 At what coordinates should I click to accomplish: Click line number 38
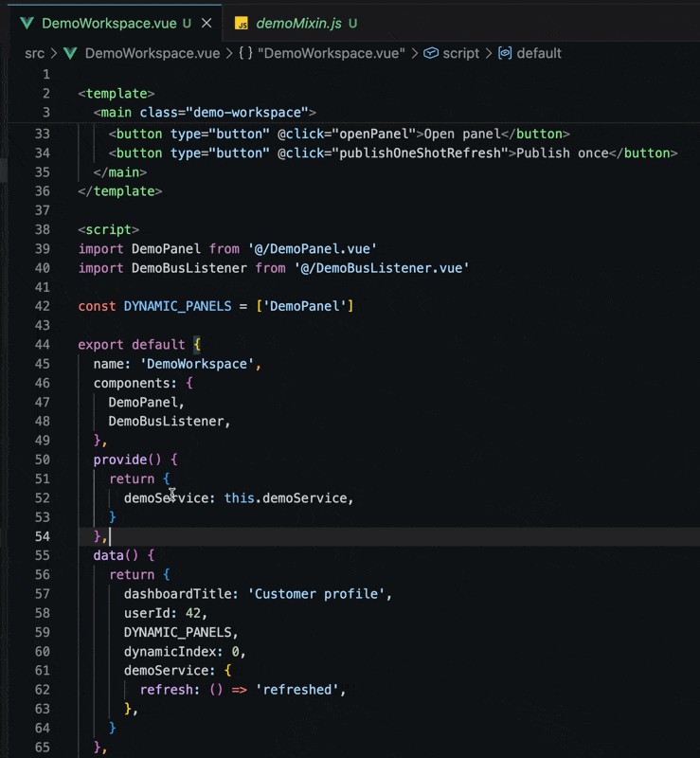pos(42,229)
